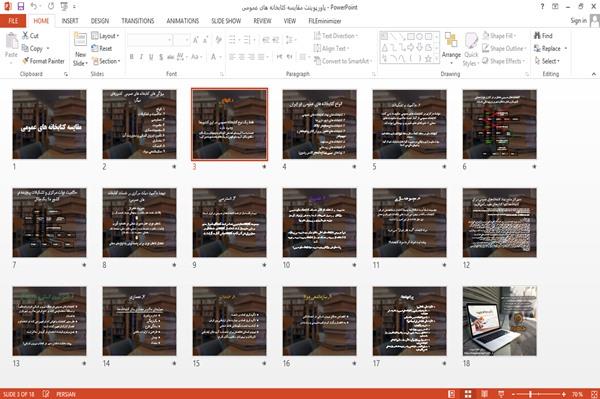This screenshot has width=600, height=399.
Task: Toggle Italic formatting button
Action: (x=141, y=57)
